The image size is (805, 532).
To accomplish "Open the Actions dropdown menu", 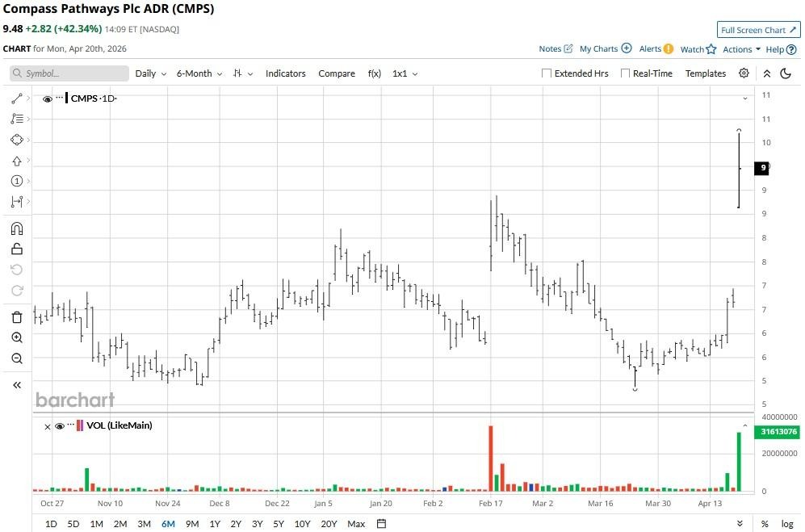I will (x=741, y=49).
